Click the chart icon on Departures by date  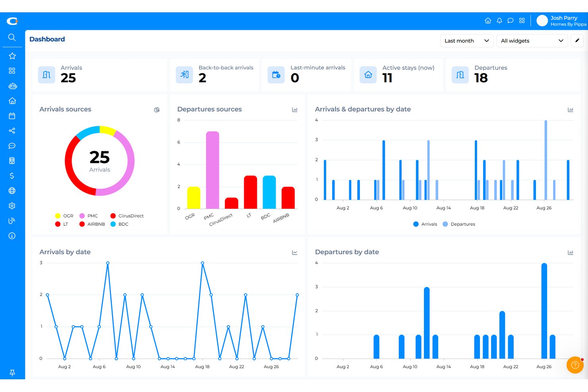[571, 253]
